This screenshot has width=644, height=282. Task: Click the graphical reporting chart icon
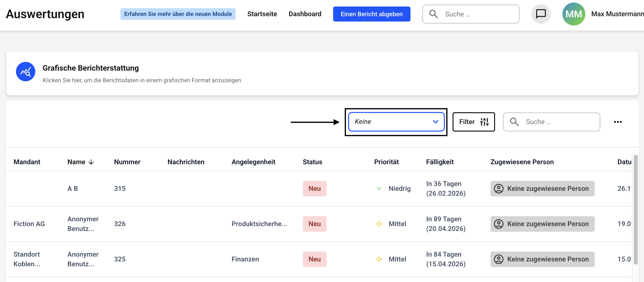tap(25, 72)
